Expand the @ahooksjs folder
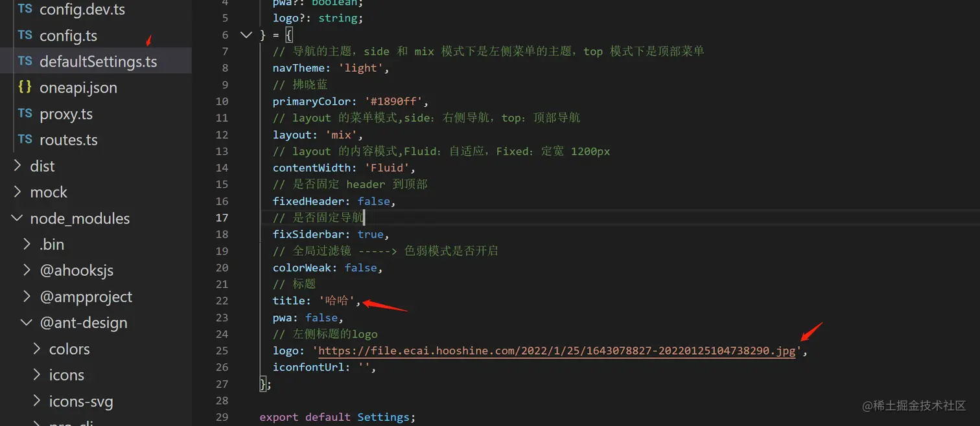The width and height of the screenshot is (980, 426). 26,270
